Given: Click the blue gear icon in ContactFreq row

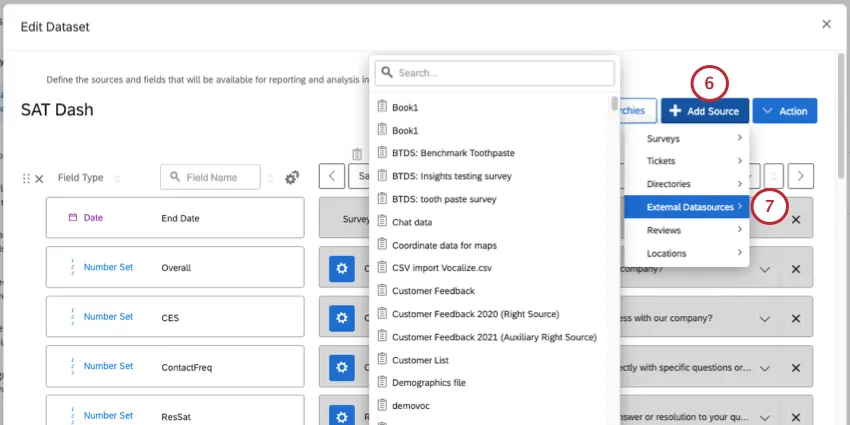Looking at the screenshot, I should pos(342,367).
